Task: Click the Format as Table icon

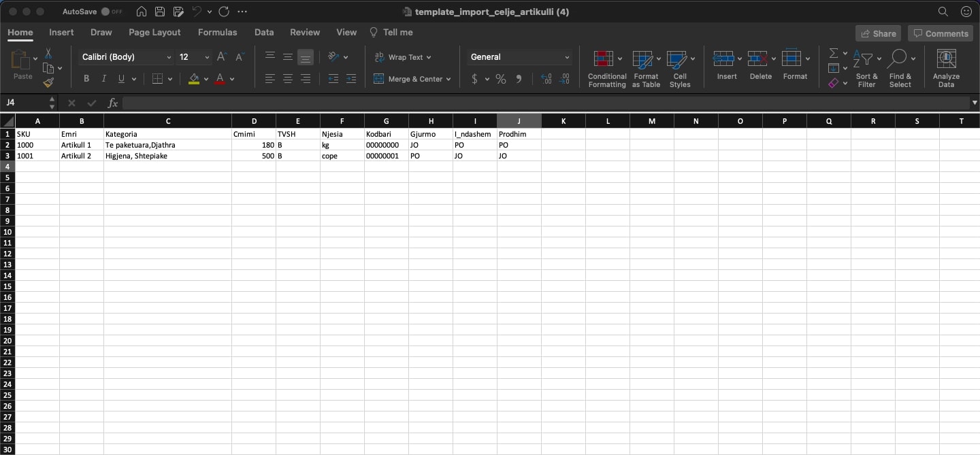Action: [x=642, y=59]
